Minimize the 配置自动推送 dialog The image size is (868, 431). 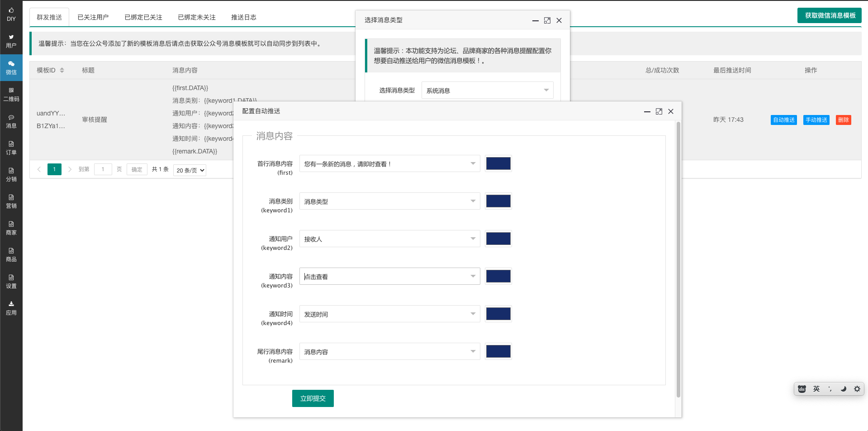click(x=647, y=111)
